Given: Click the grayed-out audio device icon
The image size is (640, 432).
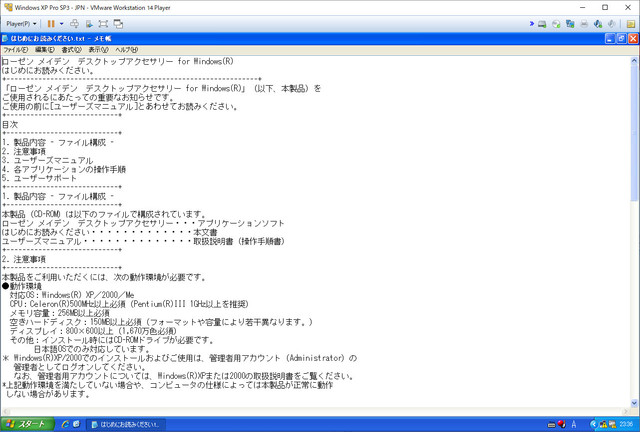Looking at the screenshot, I should click(x=611, y=24).
